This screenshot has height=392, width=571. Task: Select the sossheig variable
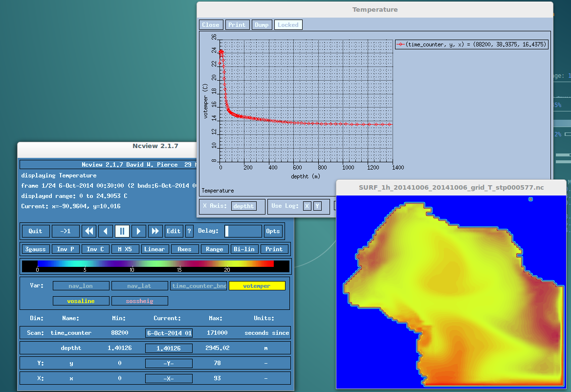139,301
